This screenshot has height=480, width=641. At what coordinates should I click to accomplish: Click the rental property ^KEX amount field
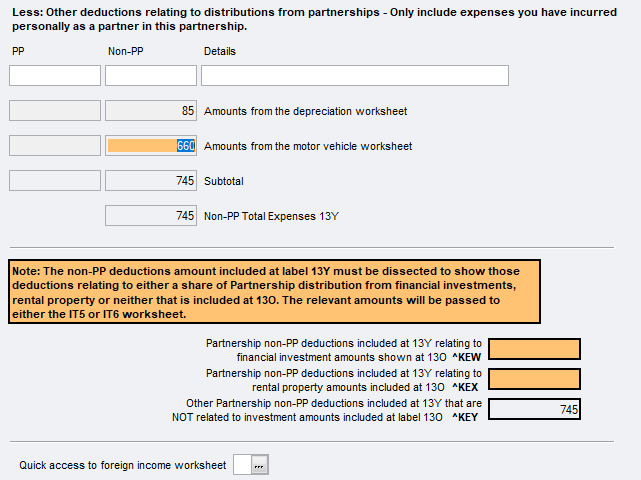click(x=535, y=379)
